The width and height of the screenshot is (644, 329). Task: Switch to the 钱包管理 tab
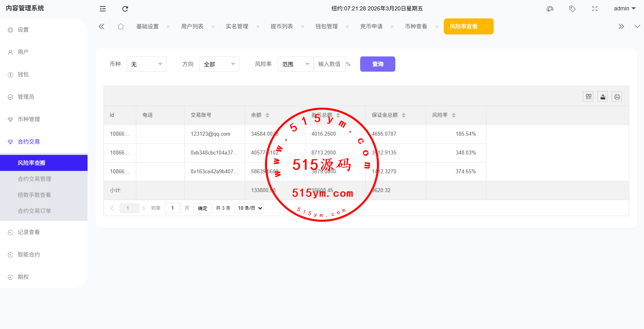point(327,26)
